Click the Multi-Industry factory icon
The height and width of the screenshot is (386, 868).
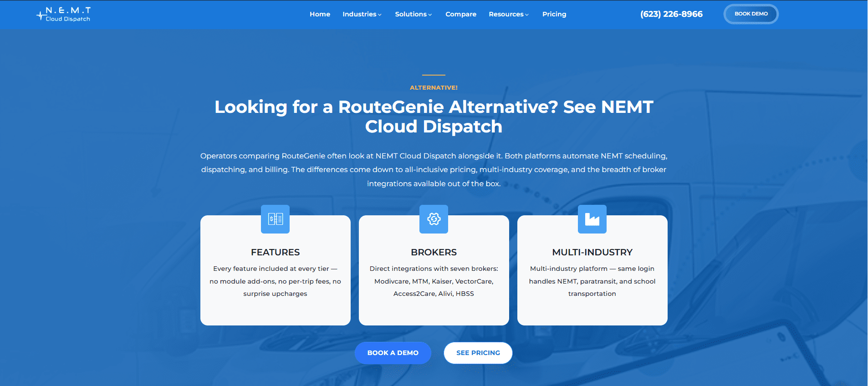pos(592,219)
